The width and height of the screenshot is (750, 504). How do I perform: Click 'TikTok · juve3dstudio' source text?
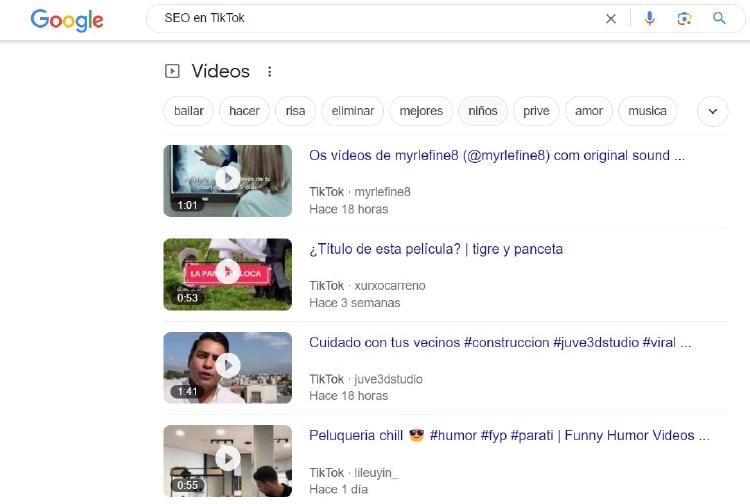pyautogui.click(x=366, y=379)
